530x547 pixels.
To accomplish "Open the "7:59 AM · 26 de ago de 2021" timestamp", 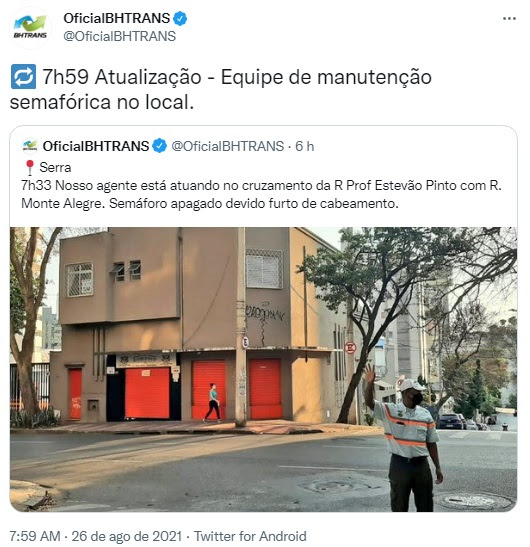I will [96, 536].
